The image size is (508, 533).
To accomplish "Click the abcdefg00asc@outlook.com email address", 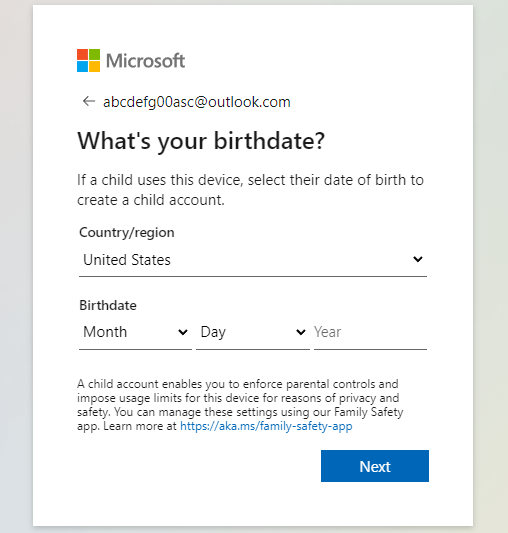I will click(197, 102).
